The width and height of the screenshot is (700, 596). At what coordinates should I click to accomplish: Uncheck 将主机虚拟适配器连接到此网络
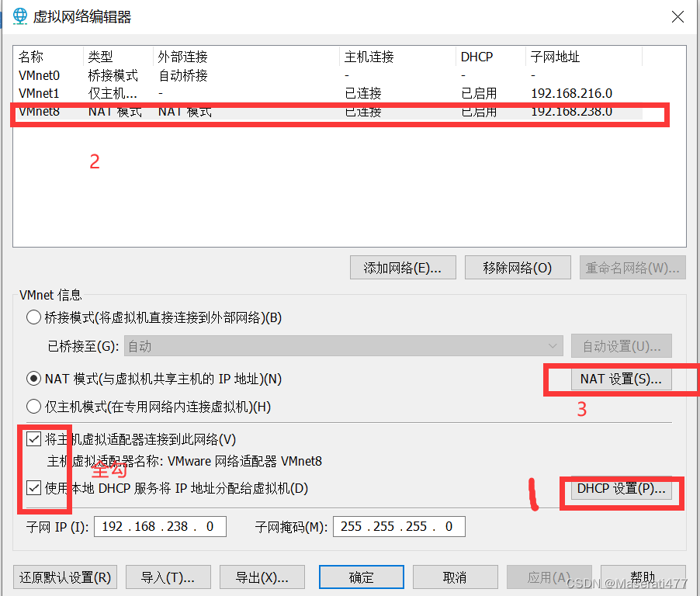coord(33,438)
